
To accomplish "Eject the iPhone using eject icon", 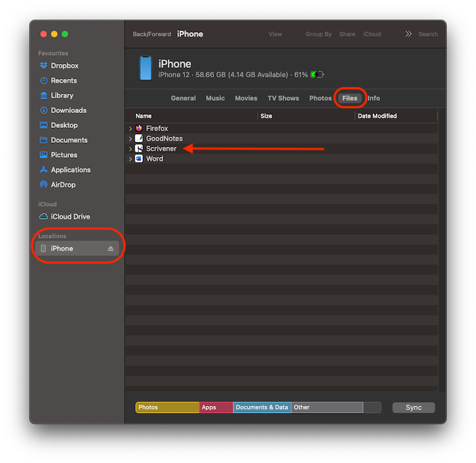I will [110, 249].
